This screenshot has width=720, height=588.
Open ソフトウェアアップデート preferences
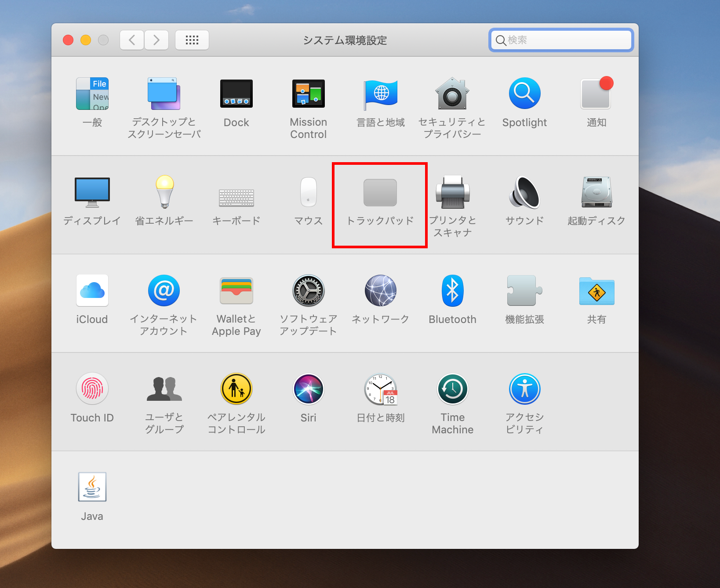(x=309, y=290)
